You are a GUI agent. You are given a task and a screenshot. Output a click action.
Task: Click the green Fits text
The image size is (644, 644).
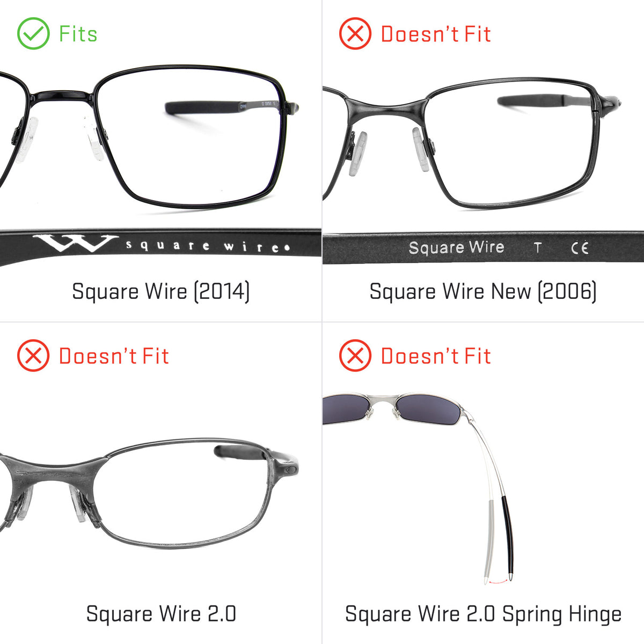78,34
